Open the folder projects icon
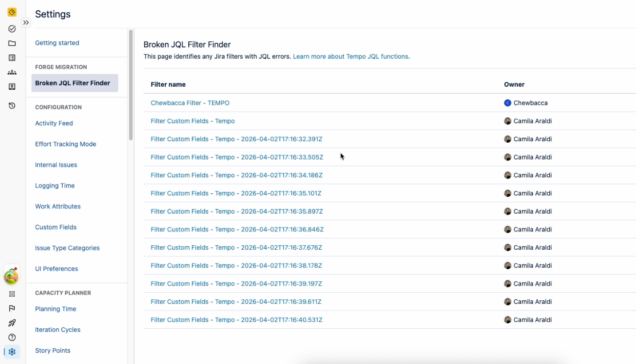Viewport: 636px width, 364px height. pos(12,43)
